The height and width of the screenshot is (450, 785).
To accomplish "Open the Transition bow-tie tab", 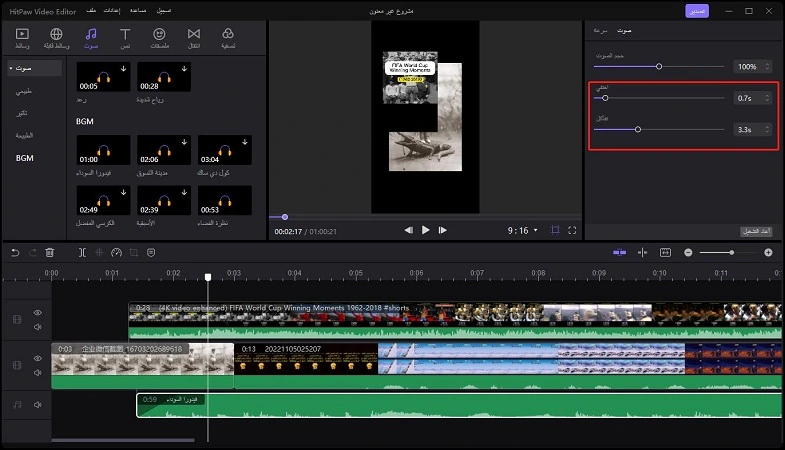I will click(194, 38).
